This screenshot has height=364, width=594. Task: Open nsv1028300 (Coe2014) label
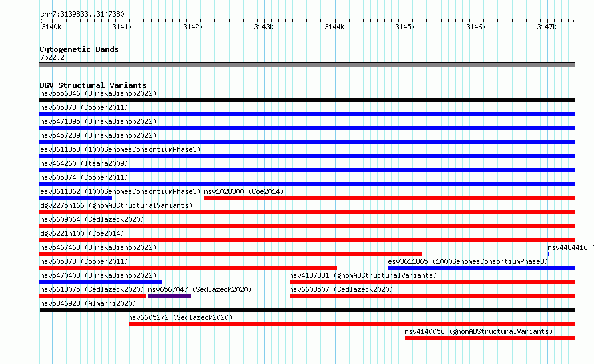pos(244,191)
